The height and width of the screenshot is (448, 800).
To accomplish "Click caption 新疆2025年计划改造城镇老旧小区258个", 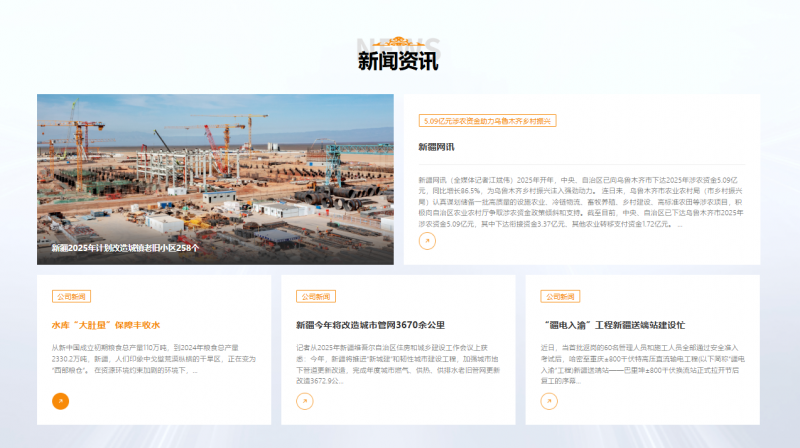I will click(126, 247).
